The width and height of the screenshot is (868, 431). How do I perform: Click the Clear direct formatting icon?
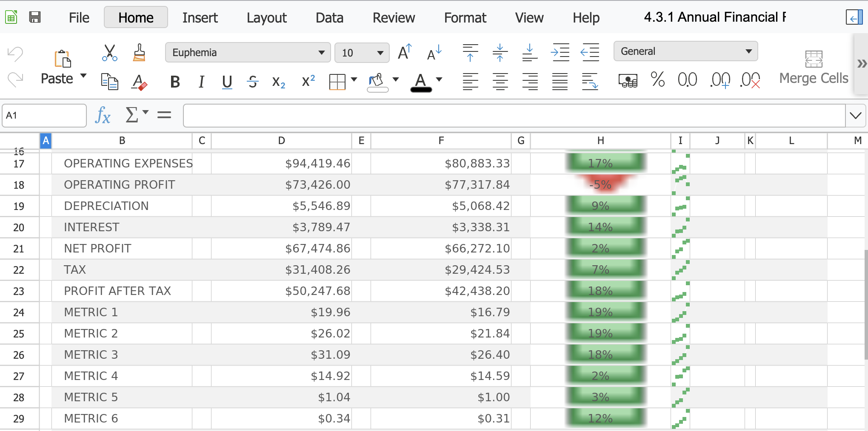click(x=139, y=82)
